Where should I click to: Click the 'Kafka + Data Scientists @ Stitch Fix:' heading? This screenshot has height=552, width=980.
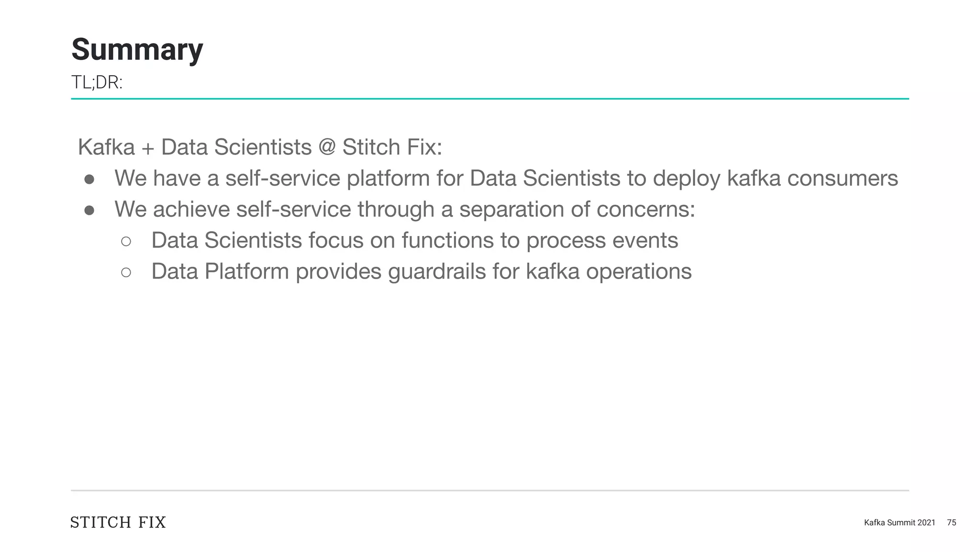[x=260, y=147]
